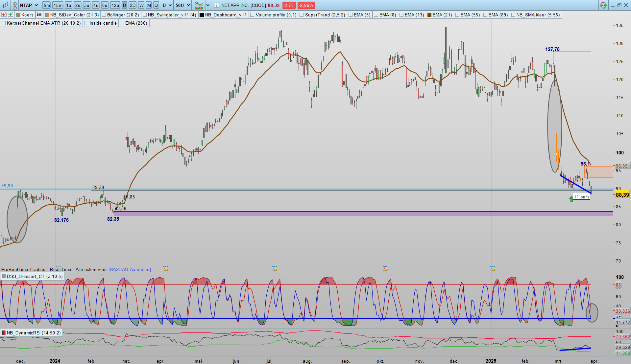The image size is (631, 364).
Task: Enable EMA (200) checkbox
Action: coord(122,23)
